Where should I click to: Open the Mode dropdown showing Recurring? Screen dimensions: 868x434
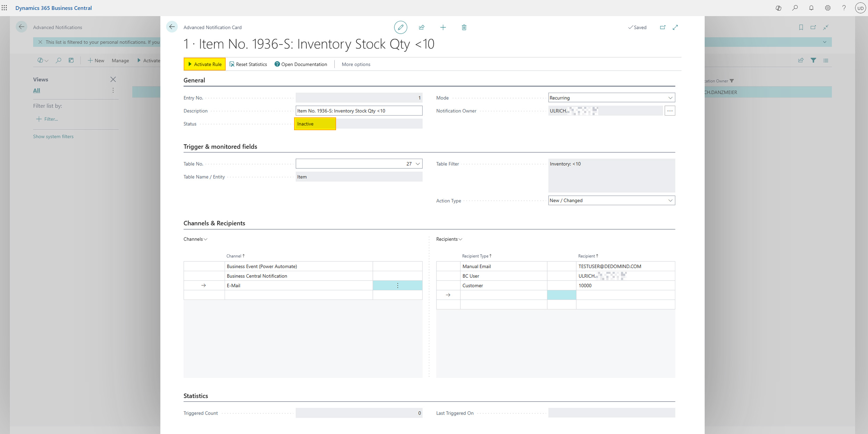611,98
